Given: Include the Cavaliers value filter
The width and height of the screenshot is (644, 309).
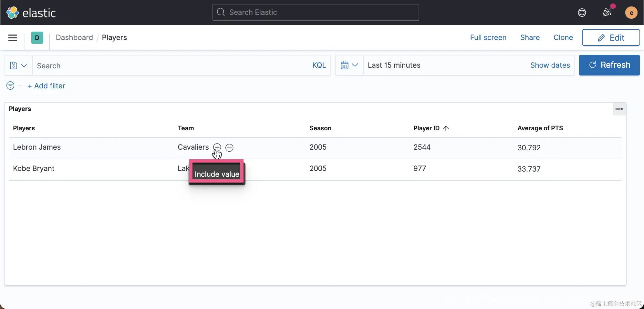Looking at the screenshot, I should tap(217, 147).
